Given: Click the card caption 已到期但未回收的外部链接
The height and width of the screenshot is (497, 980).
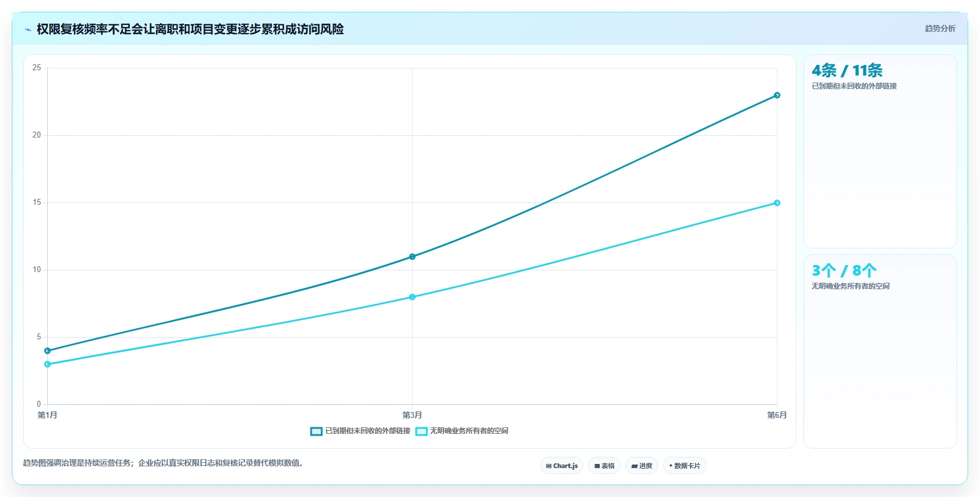Looking at the screenshot, I should point(854,86).
